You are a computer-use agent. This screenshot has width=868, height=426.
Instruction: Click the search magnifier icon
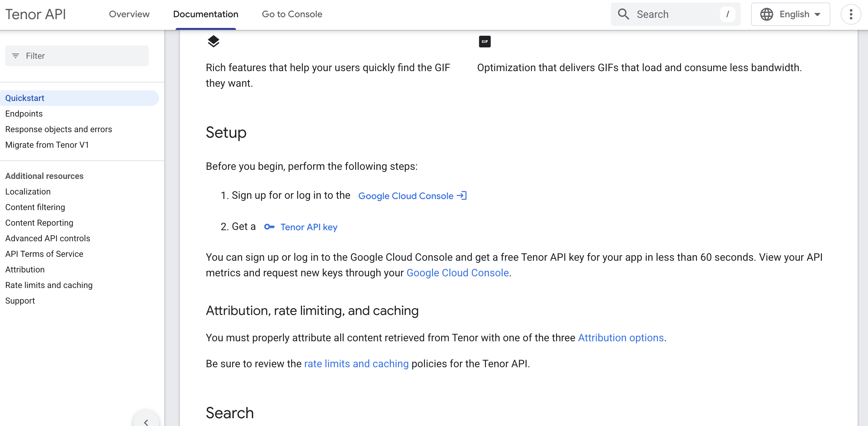pos(623,14)
